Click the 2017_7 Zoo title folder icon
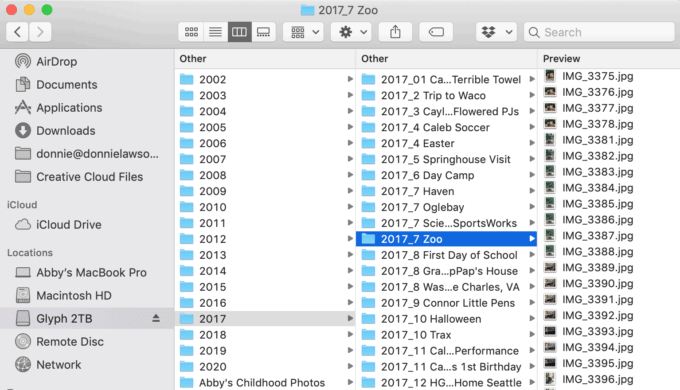 (x=307, y=10)
